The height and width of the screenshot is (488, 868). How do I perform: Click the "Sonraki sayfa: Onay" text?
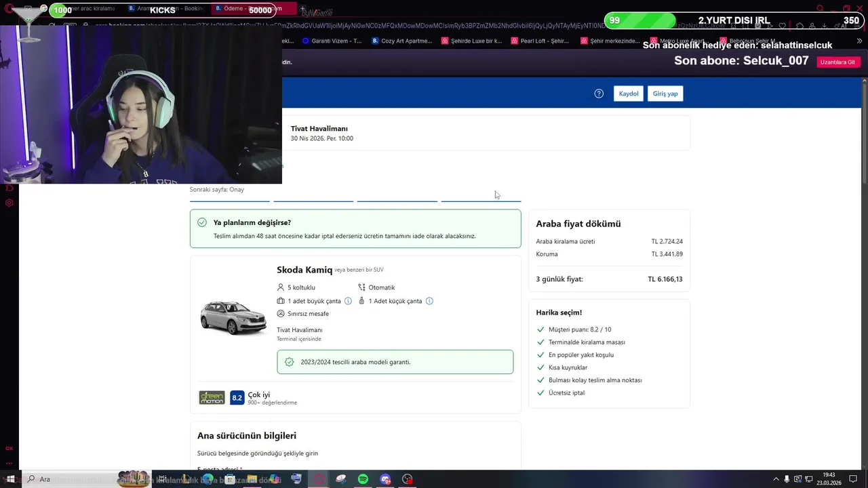(x=217, y=190)
